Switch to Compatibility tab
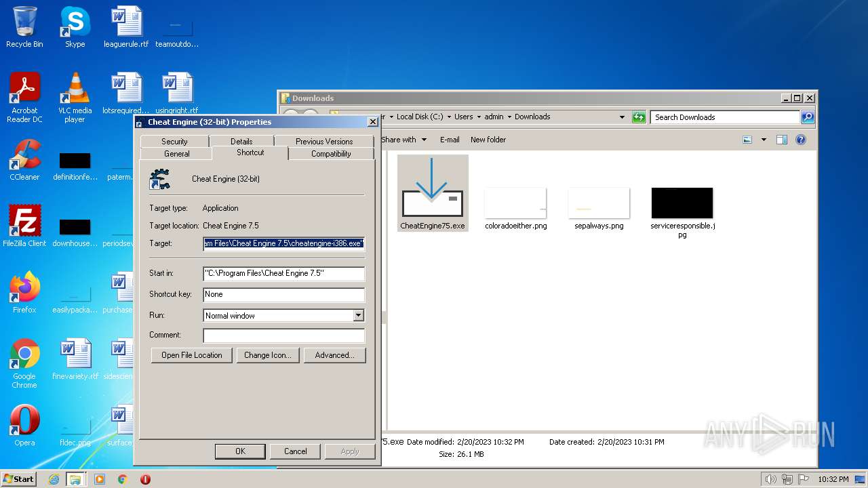868x488 pixels. pos(331,153)
